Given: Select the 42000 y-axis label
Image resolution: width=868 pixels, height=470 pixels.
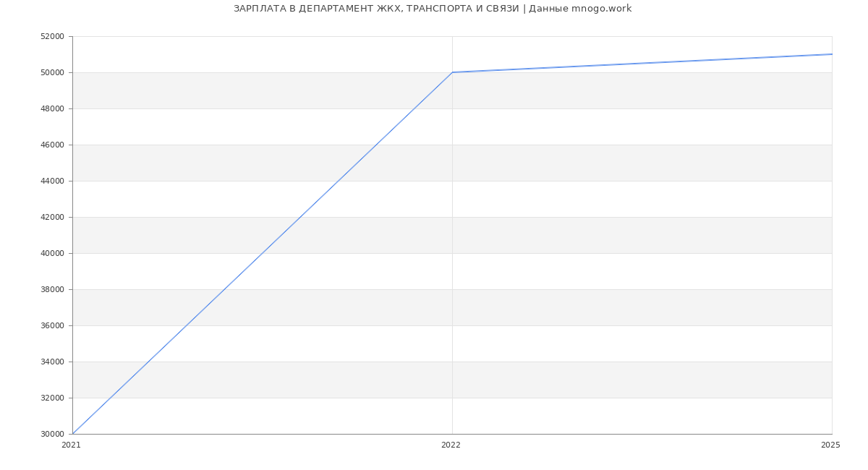Looking at the screenshot, I should pos(52,217).
